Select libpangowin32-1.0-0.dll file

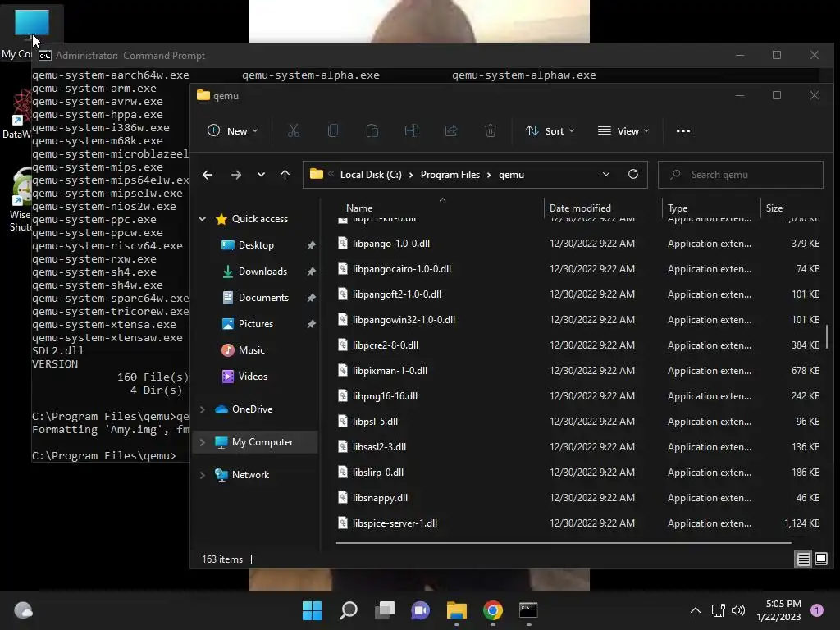coord(404,320)
